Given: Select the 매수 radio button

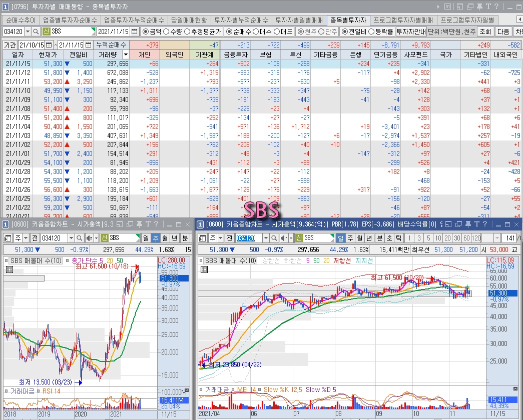Looking at the screenshot, I should pos(256,31).
